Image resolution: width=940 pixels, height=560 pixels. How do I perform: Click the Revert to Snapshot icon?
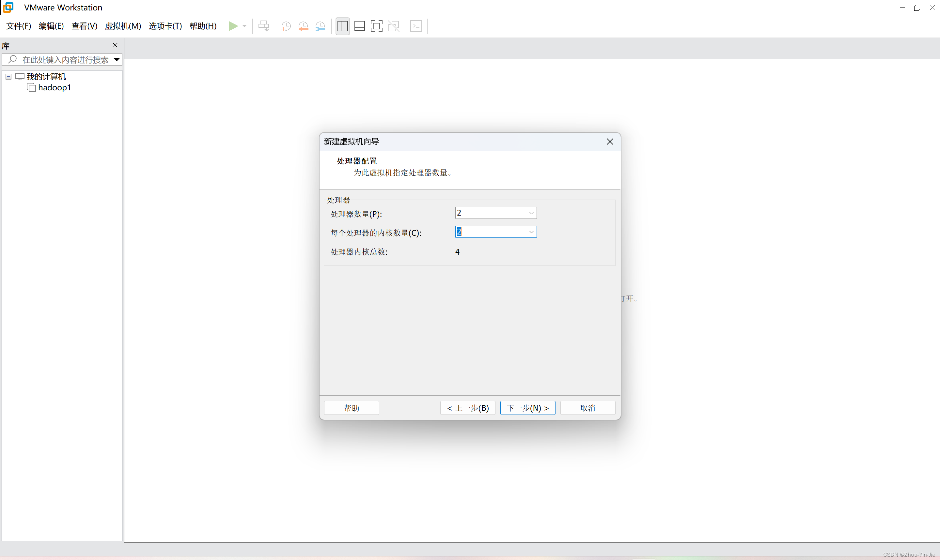click(x=303, y=26)
